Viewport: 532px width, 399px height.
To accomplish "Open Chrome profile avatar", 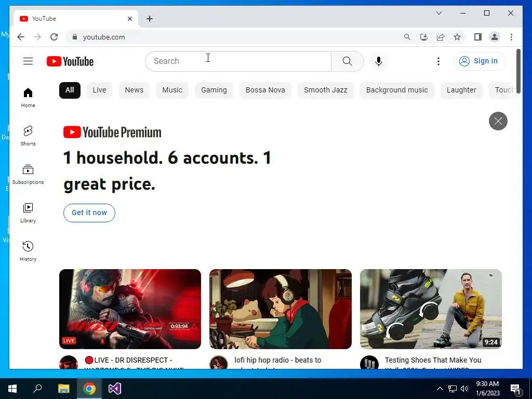I will pyautogui.click(x=495, y=37).
